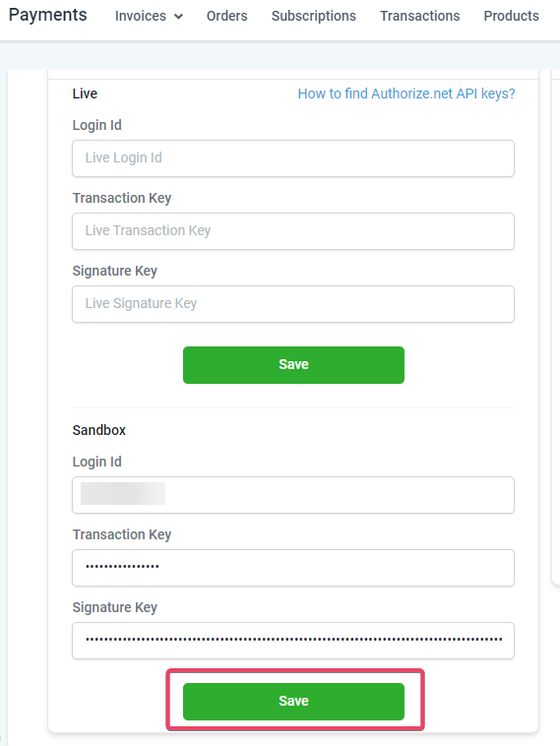
Task: Expand the Invoices dropdown chevron
Action: (178, 16)
